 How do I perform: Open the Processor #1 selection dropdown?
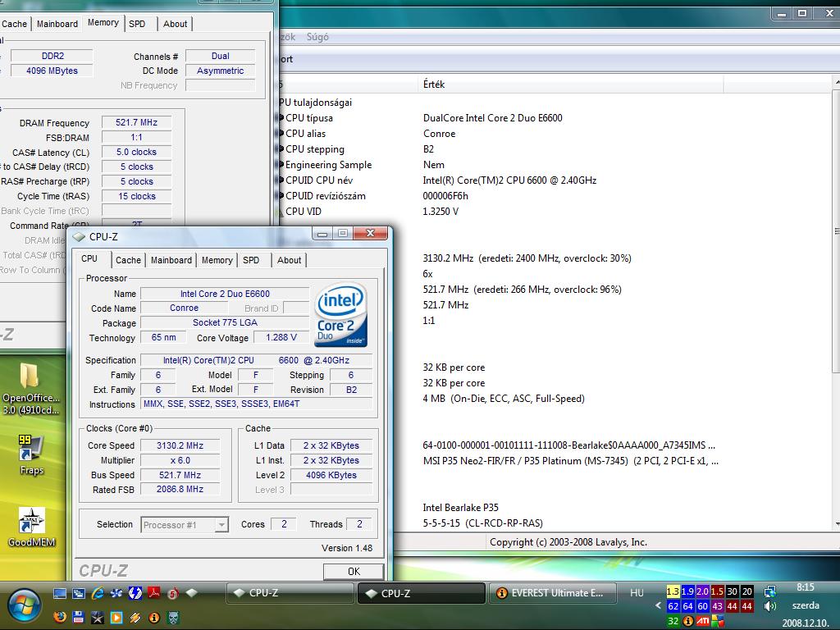pos(185,525)
